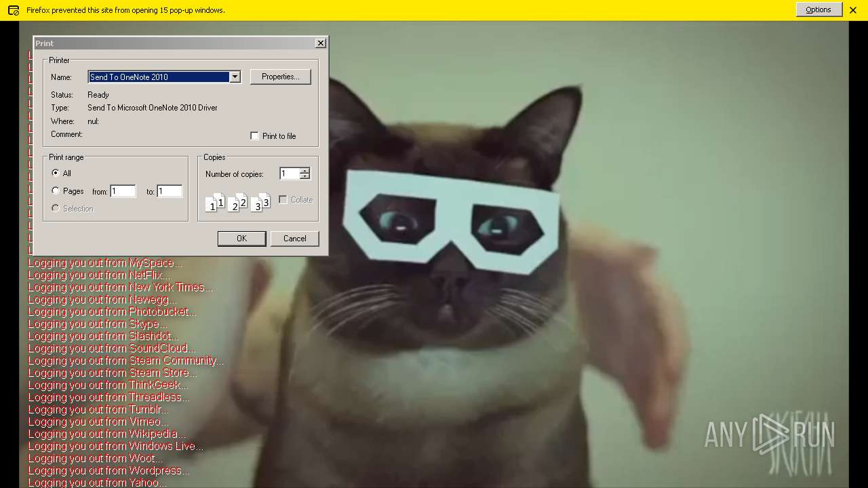Close the Print dialog with X
Viewport: 868px width, 488px height.
click(321, 43)
